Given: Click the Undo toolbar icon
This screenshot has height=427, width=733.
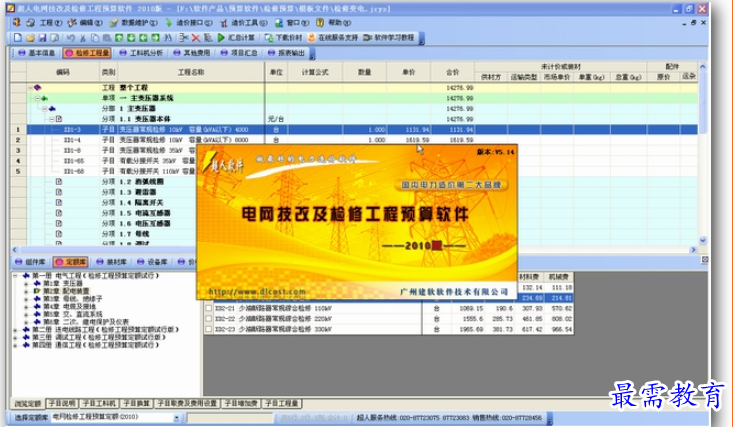Looking at the screenshot, I should 71,37.
